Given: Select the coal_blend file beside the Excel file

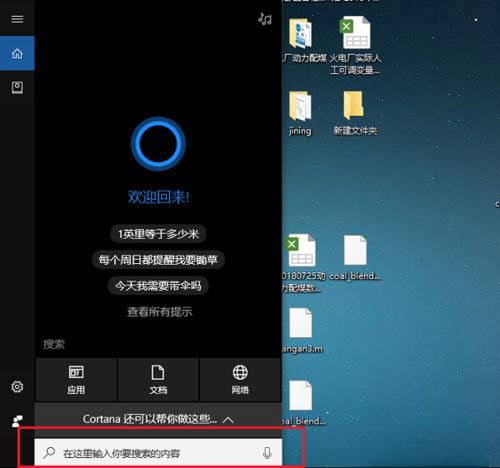Looking at the screenshot, I should [355, 257].
